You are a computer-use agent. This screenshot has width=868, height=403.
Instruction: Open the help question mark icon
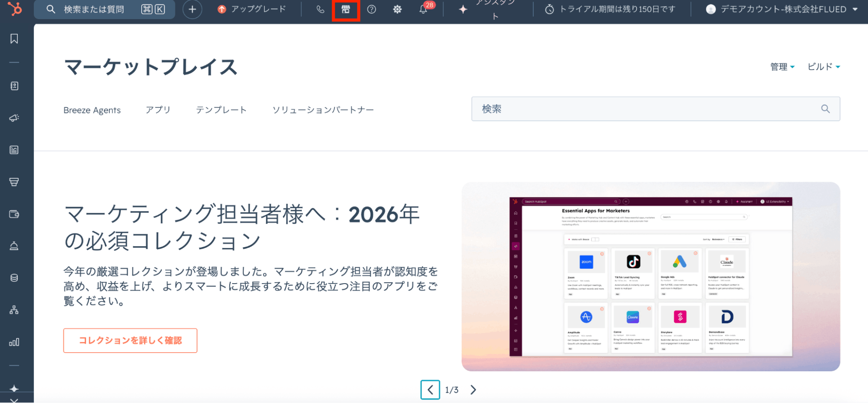(x=372, y=9)
